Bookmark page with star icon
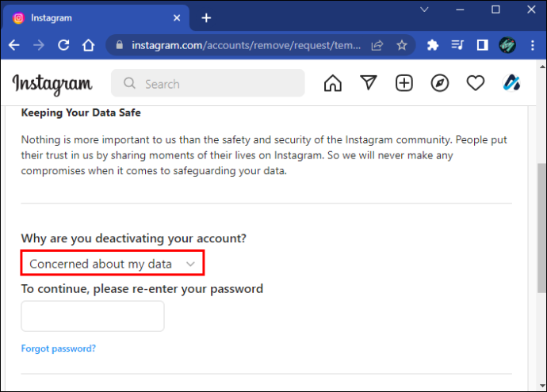547x392 pixels. pyautogui.click(x=402, y=45)
